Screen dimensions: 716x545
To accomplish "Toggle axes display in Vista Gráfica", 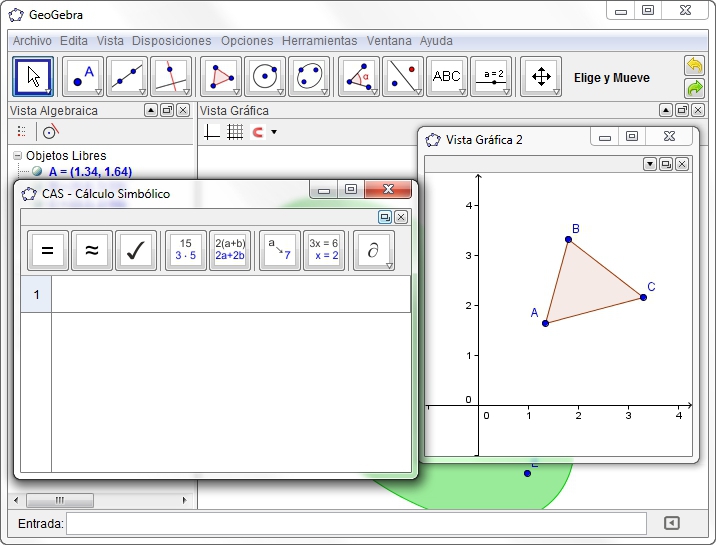I will 212,132.
